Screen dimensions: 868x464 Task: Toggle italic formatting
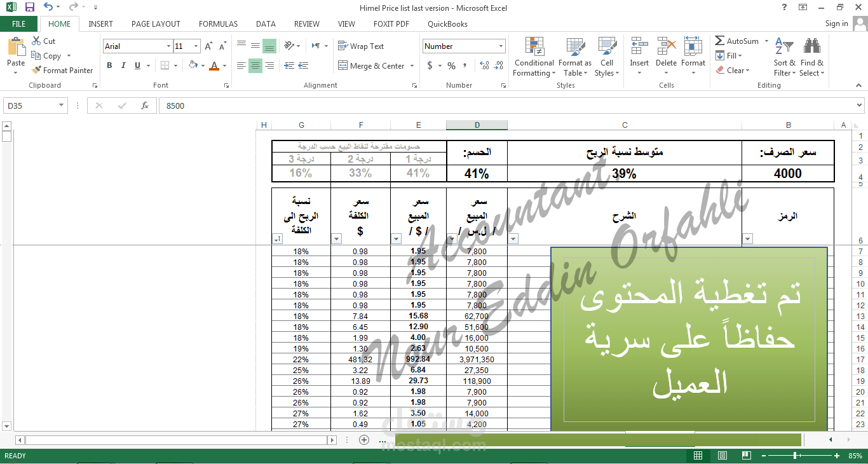(x=123, y=65)
